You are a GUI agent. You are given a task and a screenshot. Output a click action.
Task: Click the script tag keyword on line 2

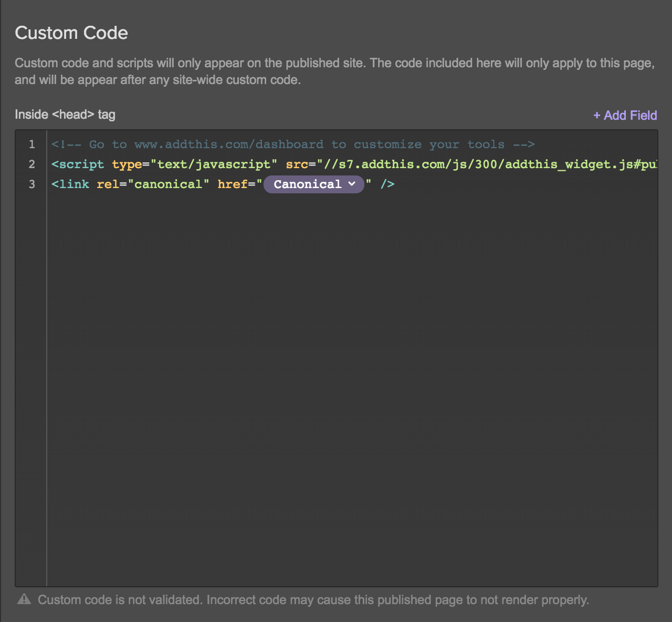pos(81,164)
